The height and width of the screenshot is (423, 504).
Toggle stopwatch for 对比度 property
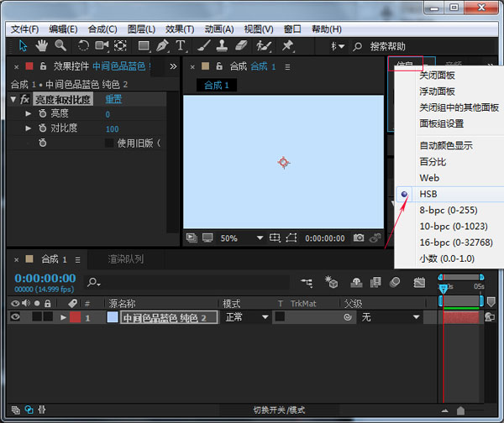tap(43, 128)
